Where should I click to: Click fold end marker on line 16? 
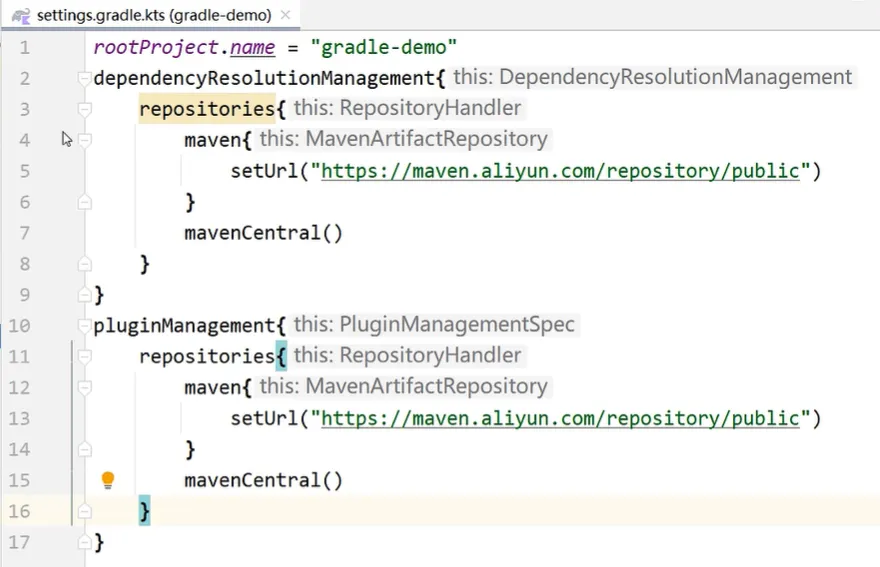pyautogui.click(x=84, y=511)
